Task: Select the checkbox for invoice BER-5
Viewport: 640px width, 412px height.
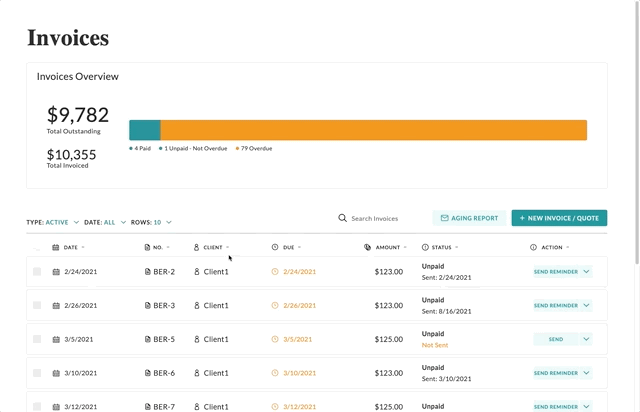Action: click(x=37, y=339)
